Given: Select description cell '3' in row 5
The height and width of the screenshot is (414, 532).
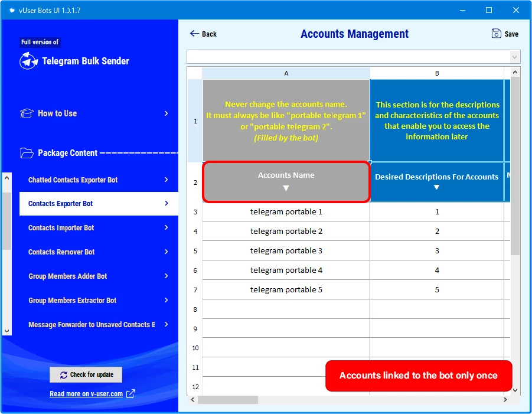Looking at the screenshot, I should click(x=437, y=251).
